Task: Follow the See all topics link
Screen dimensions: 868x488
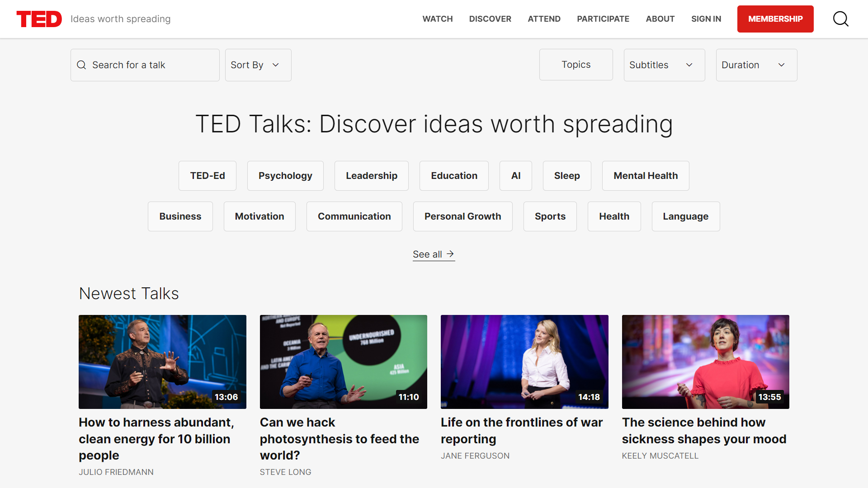Action: (x=434, y=254)
